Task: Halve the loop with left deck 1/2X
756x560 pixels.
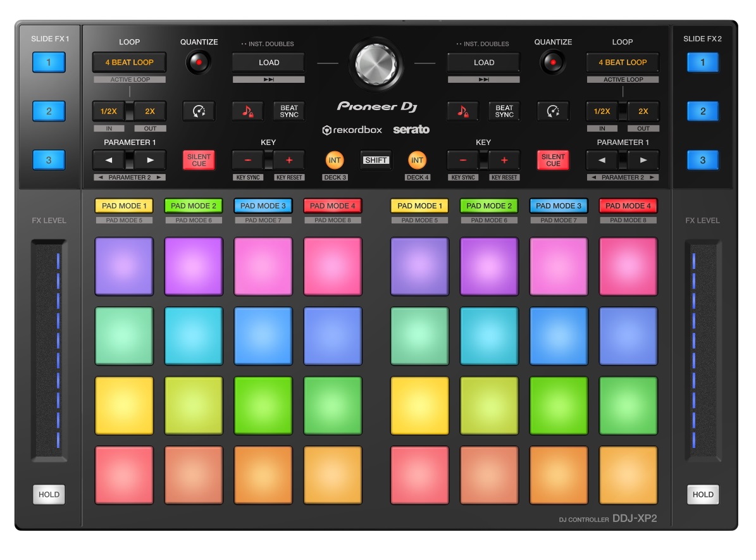Action: pyautogui.click(x=109, y=111)
